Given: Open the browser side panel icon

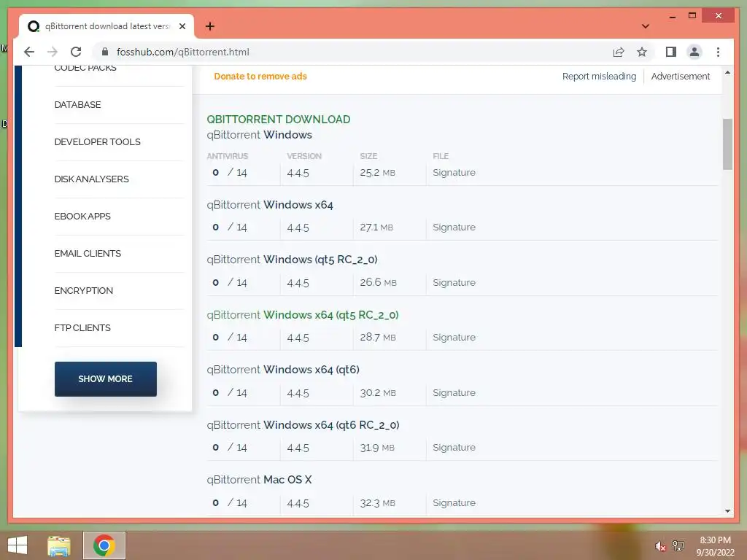Looking at the screenshot, I should click(x=671, y=52).
